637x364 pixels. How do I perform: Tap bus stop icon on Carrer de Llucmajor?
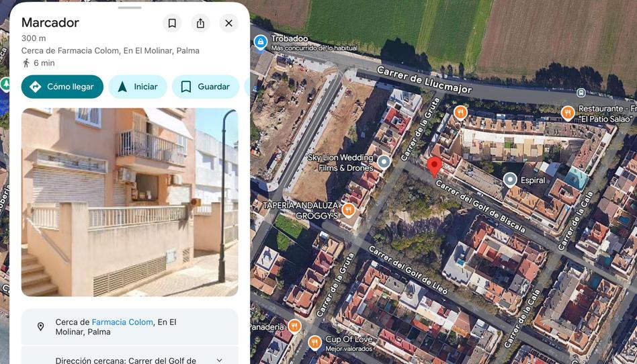[x=581, y=93]
